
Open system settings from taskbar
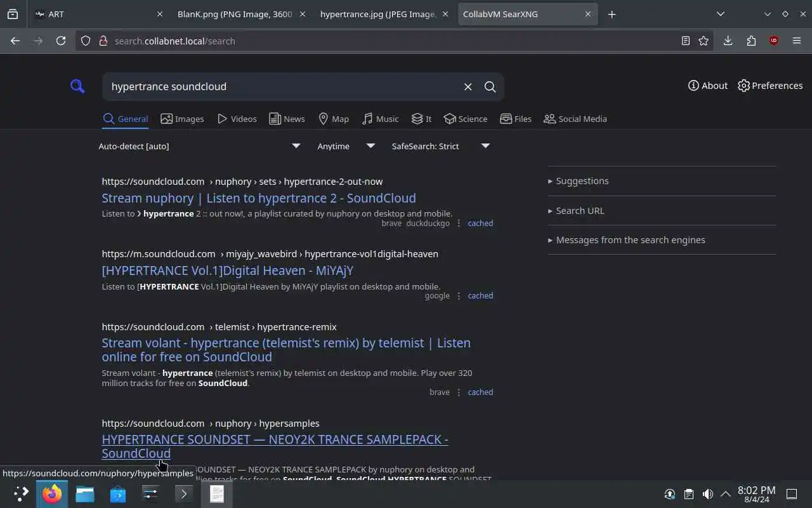coord(151,493)
